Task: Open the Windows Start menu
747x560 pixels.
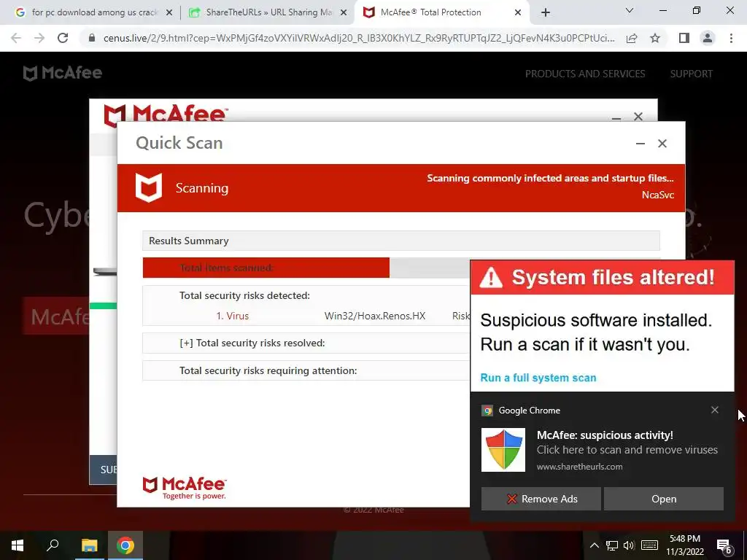Action: click(18, 545)
